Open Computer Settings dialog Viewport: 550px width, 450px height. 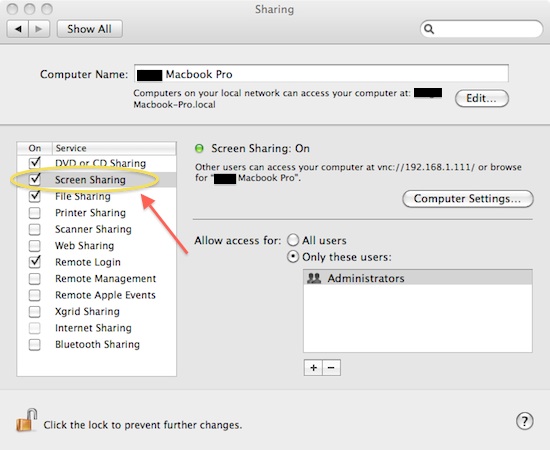(468, 199)
